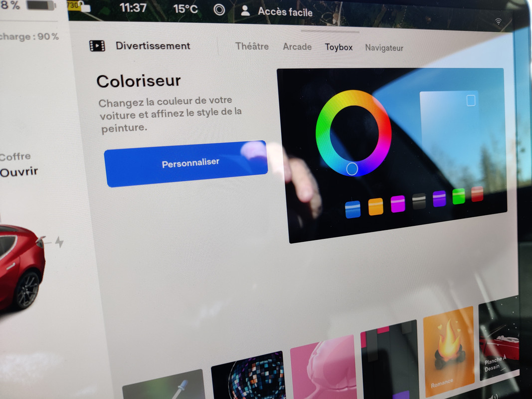
Task: Select the red paint swatch
Action: point(477,194)
